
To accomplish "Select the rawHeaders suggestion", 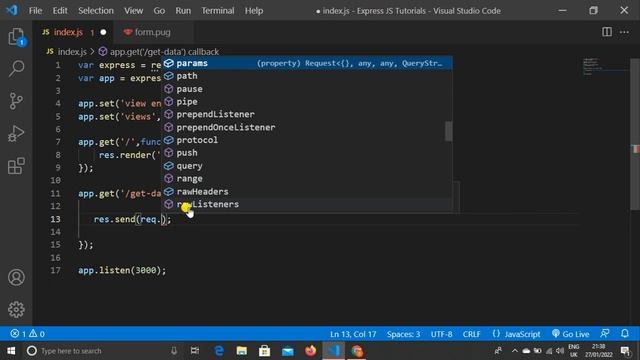I will (307, 191).
